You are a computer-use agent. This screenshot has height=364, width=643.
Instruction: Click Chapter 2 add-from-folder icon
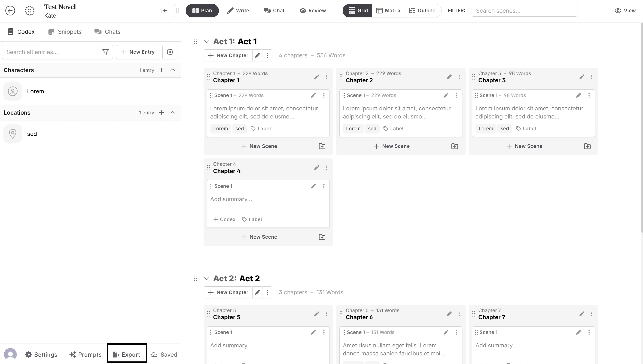pyautogui.click(x=455, y=146)
